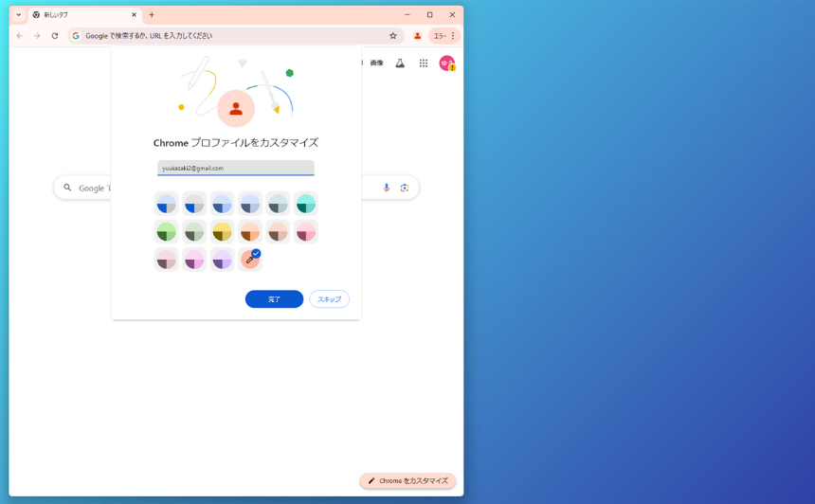Open a new tab with plus button

(152, 15)
